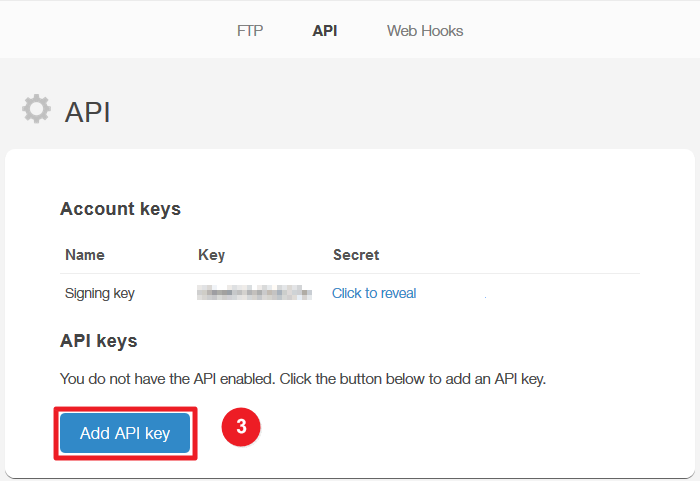
Task: Click the gear icon beside API heading
Action: (37, 109)
